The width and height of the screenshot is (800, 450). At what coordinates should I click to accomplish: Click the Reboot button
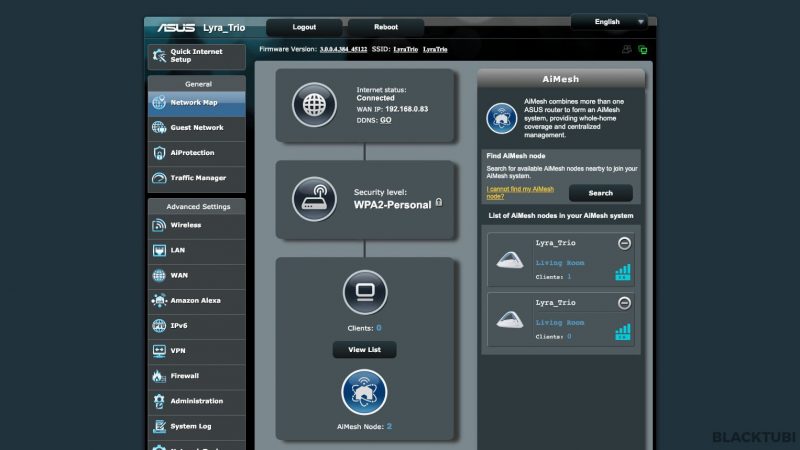[386, 27]
